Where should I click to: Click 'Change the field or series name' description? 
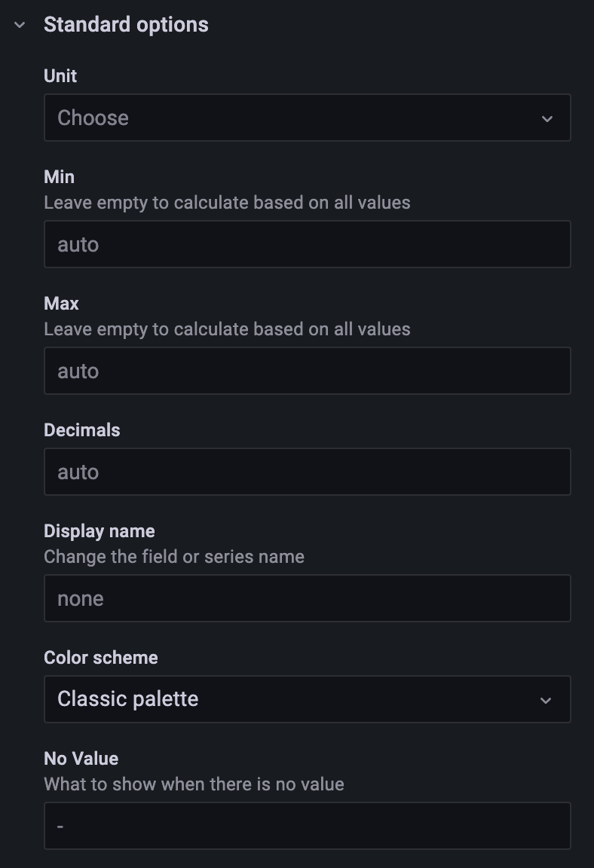pyautogui.click(x=174, y=557)
